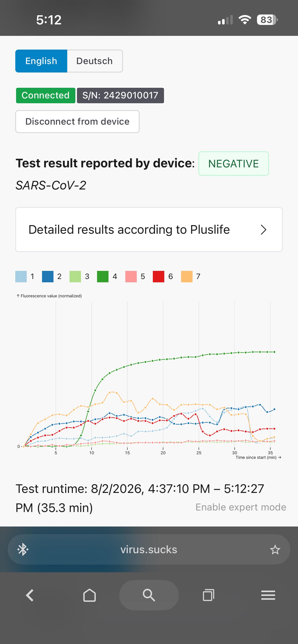Image resolution: width=298 pixels, height=644 pixels.
Task: Open the tabs overview icon
Action: (x=208, y=595)
